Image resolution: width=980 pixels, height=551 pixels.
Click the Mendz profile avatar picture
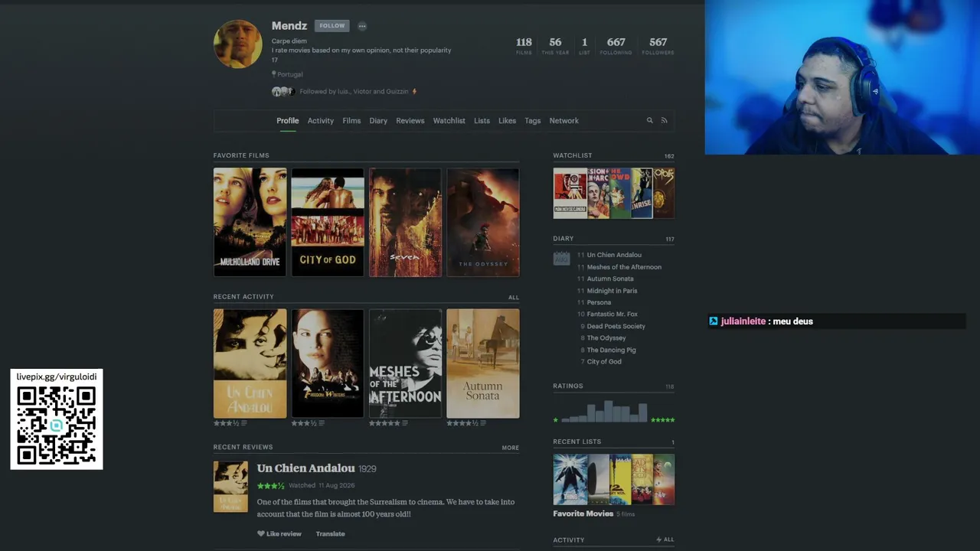(237, 44)
